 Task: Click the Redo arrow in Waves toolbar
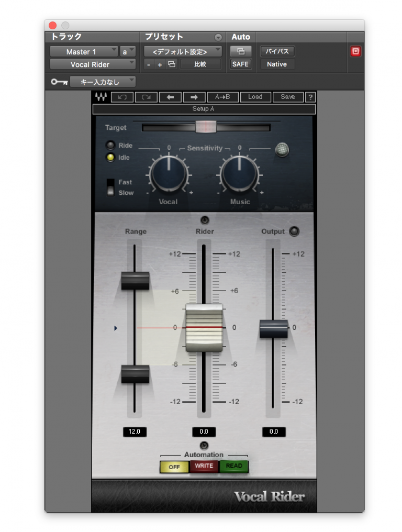click(146, 97)
